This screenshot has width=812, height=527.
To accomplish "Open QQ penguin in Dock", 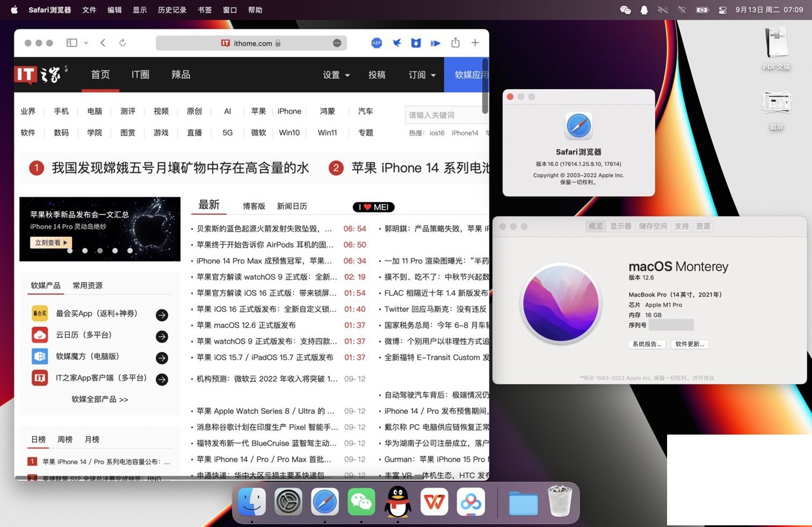I will [398, 501].
